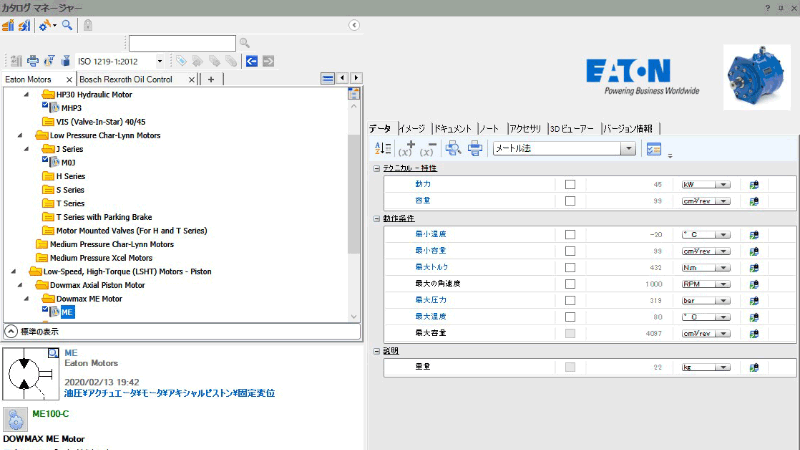The image size is (800, 450).
Task: Click printer icon in data toolbar
Action: [475, 148]
